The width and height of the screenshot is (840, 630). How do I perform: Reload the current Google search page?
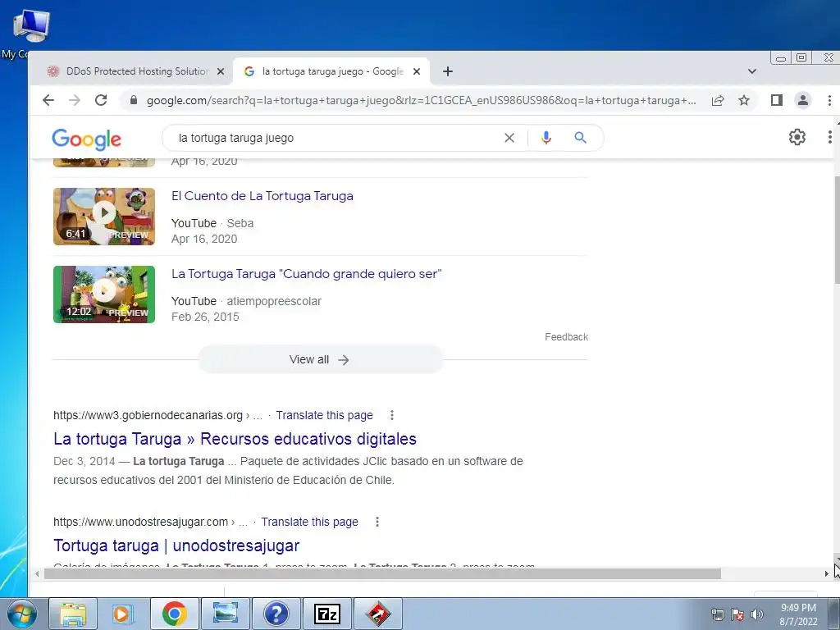pyautogui.click(x=101, y=100)
